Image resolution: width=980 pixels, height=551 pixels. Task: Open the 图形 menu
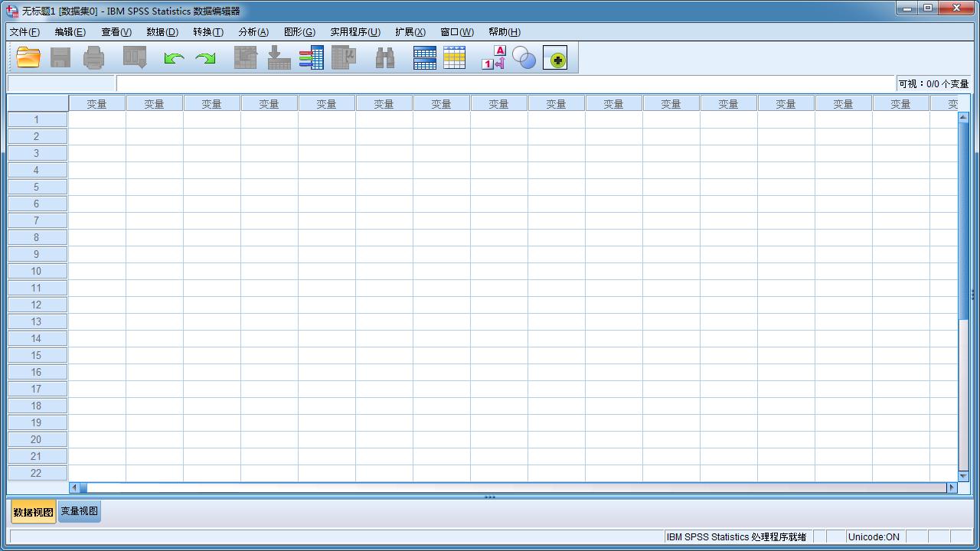pos(299,32)
